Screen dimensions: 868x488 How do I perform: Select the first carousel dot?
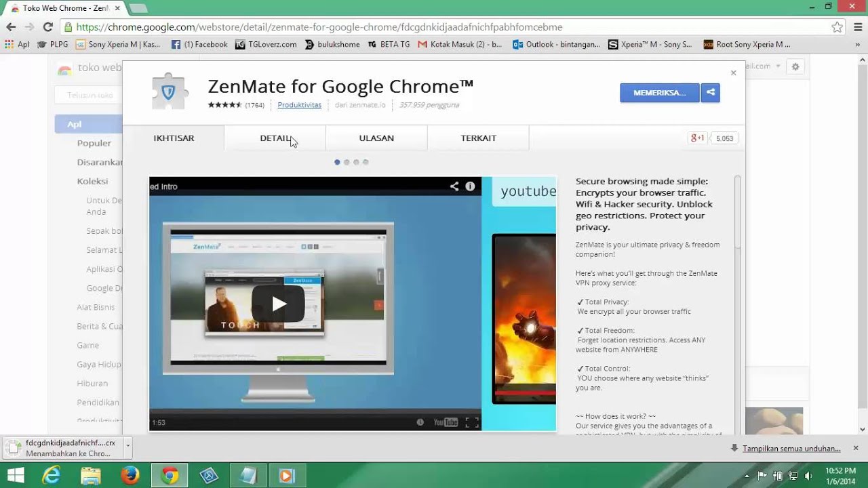pyautogui.click(x=337, y=163)
